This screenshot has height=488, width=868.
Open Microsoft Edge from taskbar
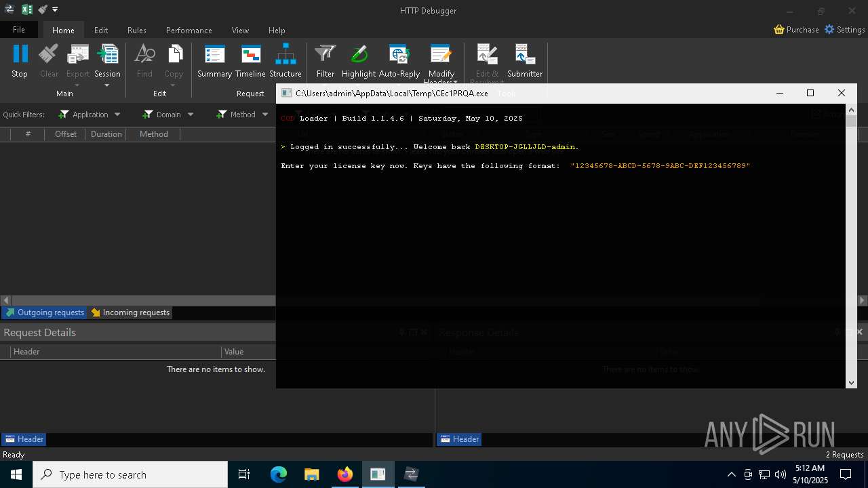click(279, 474)
